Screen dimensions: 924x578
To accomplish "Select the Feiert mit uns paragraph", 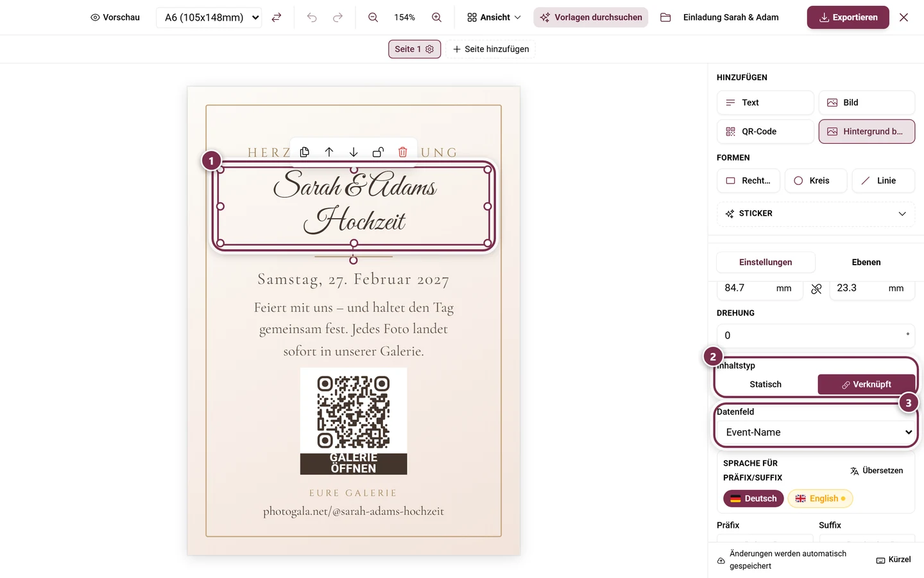I will coord(354,329).
